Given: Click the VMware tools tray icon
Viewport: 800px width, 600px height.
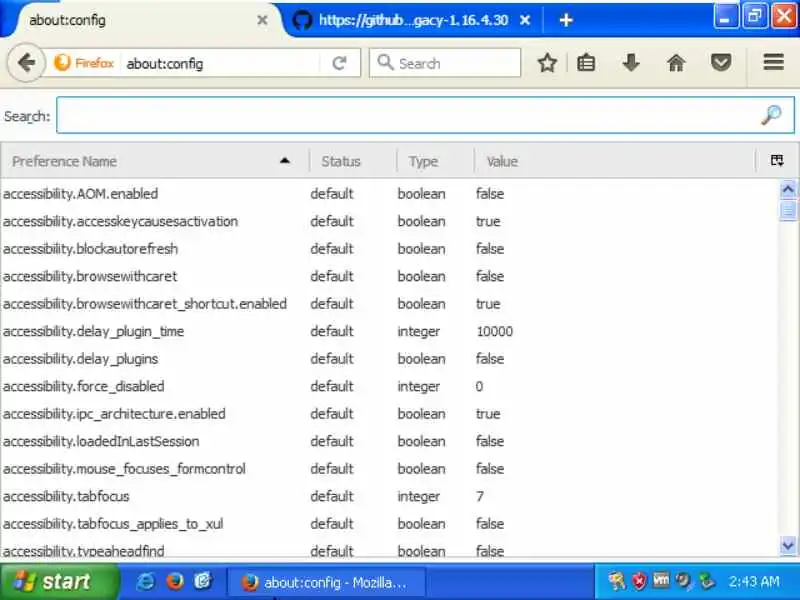Looking at the screenshot, I should tap(661, 580).
